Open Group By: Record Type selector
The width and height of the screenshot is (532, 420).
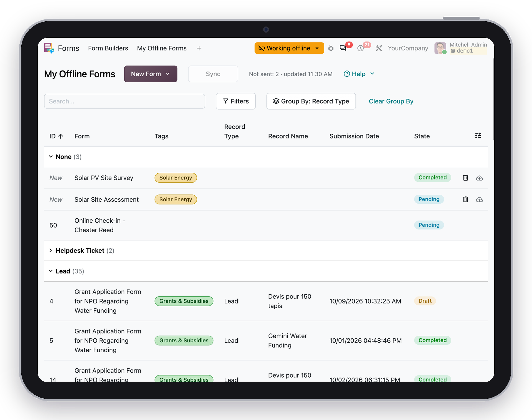click(311, 101)
